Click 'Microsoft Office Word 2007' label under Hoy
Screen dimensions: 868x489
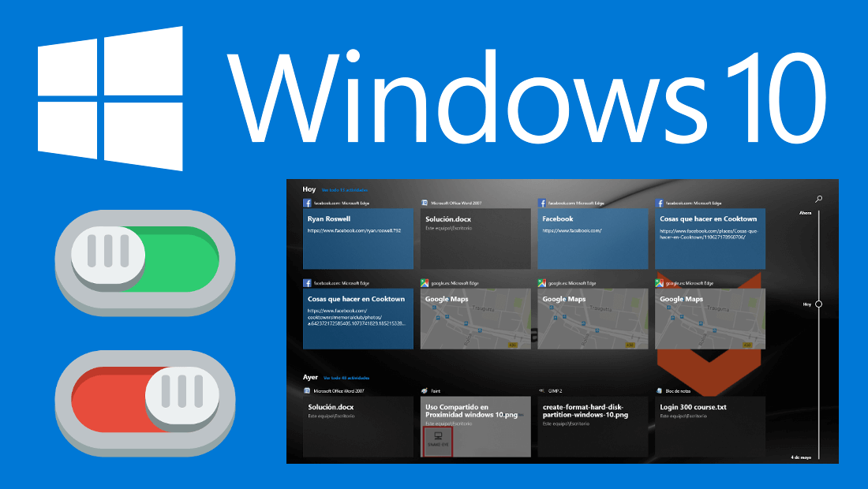pos(456,203)
